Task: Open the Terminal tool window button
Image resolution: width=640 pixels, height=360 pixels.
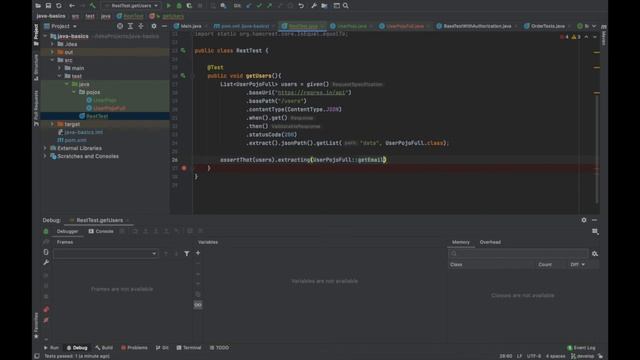Action: [189, 348]
